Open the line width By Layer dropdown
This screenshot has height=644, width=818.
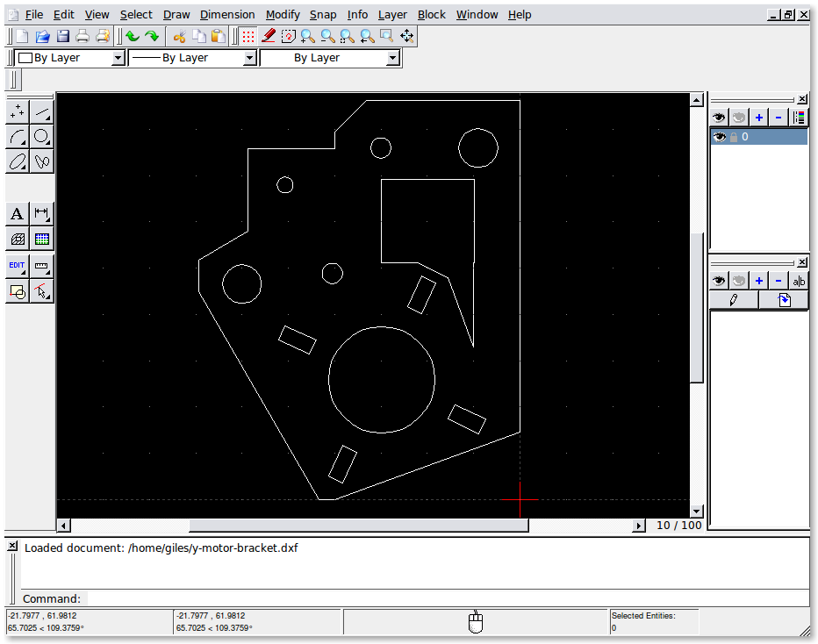[191, 58]
